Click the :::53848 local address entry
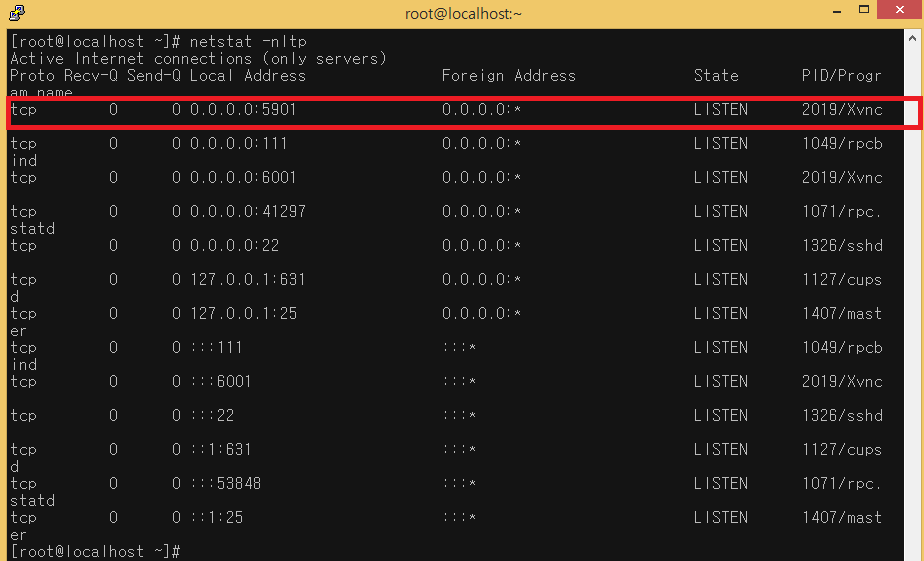Image resolution: width=924 pixels, height=561 pixels. tap(225, 484)
